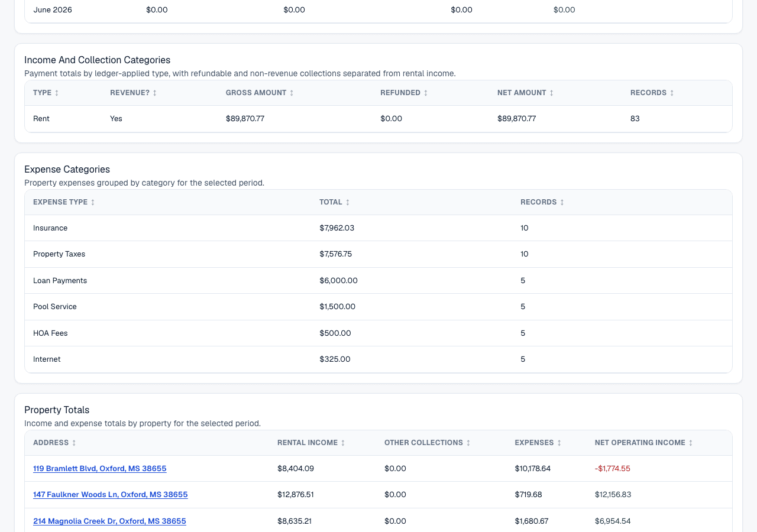
Task: Click the $12,156.83 net operating income
Action: coord(613,495)
